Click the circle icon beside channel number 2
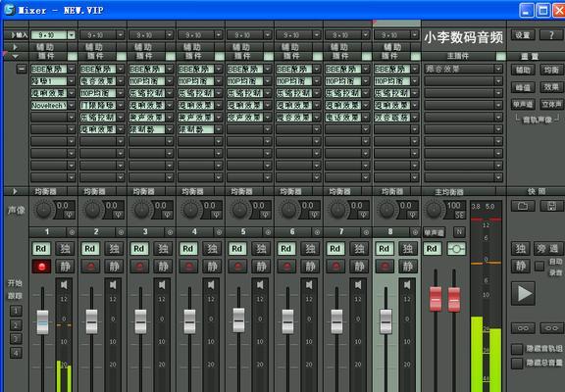 121,232
